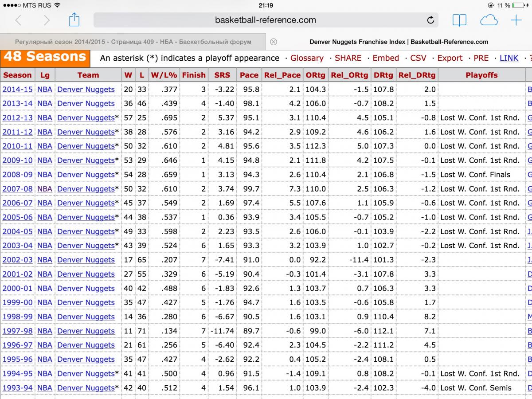Sort table by the L column header
Viewport: 532px width, 399px height.
pos(141,75)
